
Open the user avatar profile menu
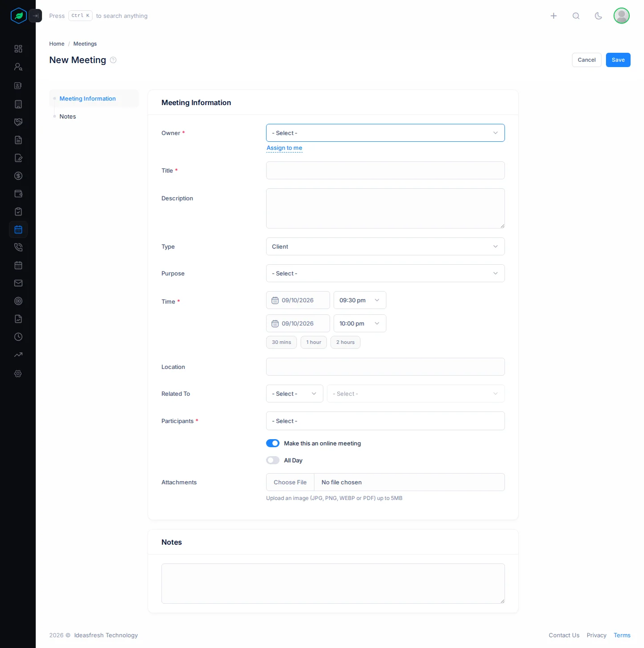tap(622, 16)
